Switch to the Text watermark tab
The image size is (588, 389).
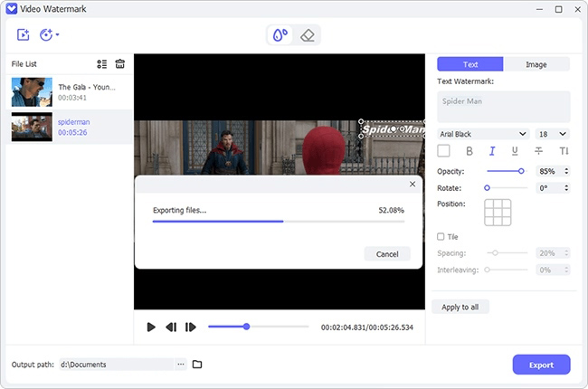click(x=469, y=64)
